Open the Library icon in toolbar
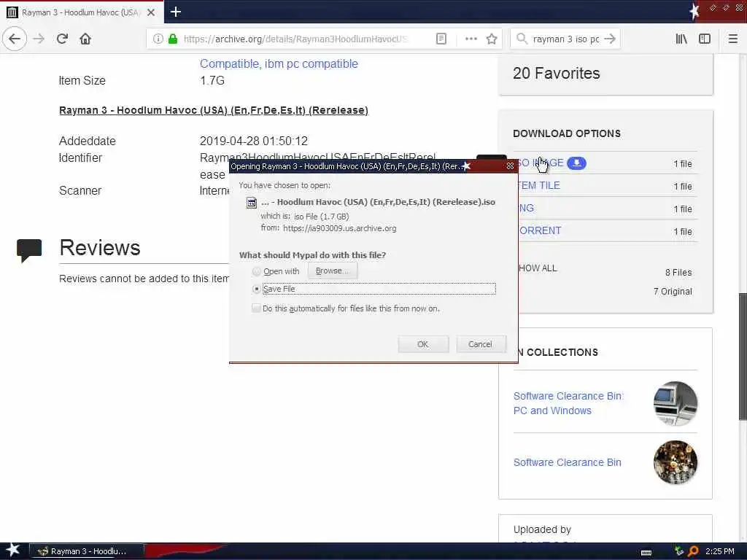Viewport: 747px width, 560px height. tap(681, 39)
